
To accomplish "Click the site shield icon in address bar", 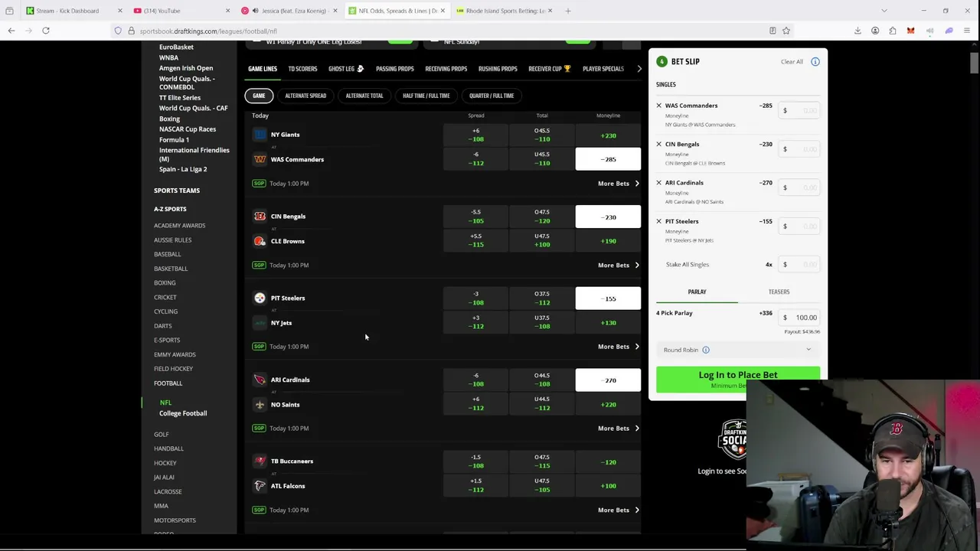I will click(x=118, y=31).
